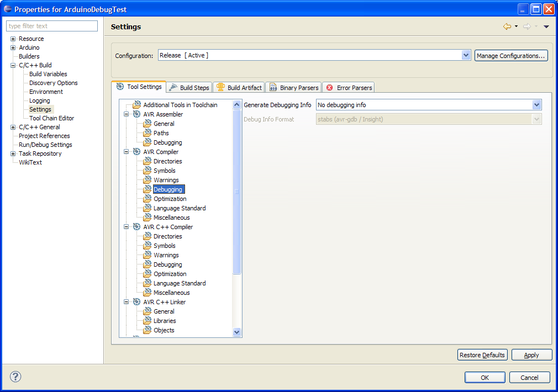The image size is (558, 392).
Task: Click the help question mark icon
Action: point(15,377)
